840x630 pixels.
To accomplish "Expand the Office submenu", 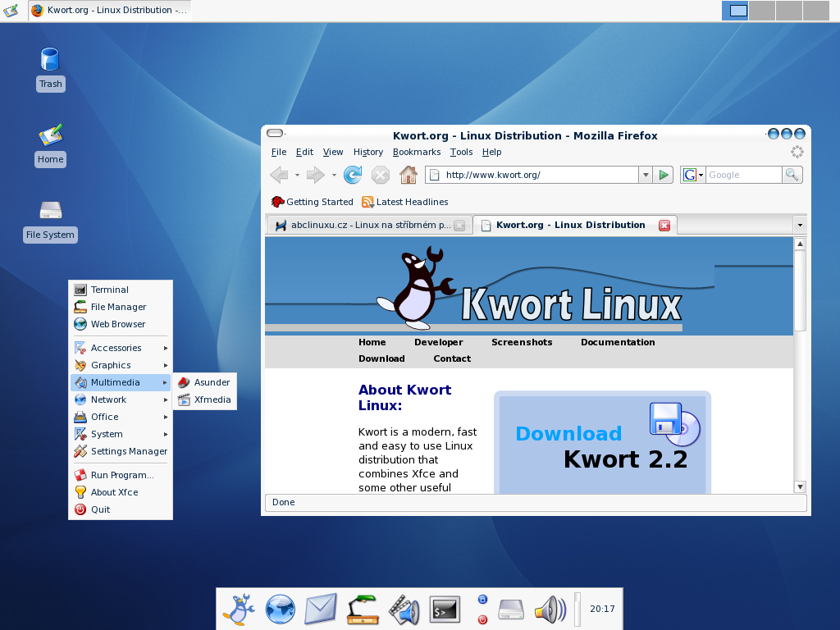I will 121,417.
